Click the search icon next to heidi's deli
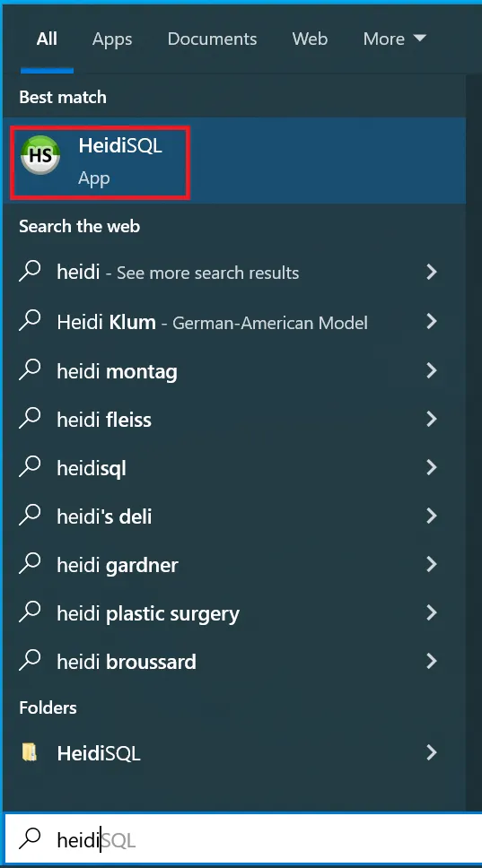 click(30, 516)
